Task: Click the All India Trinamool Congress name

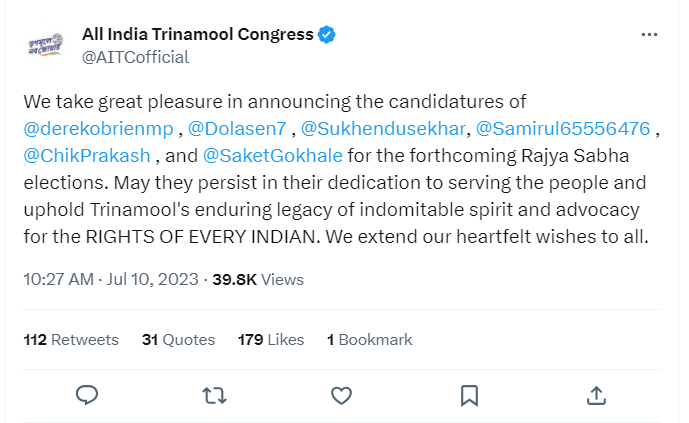Action: [197, 35]
